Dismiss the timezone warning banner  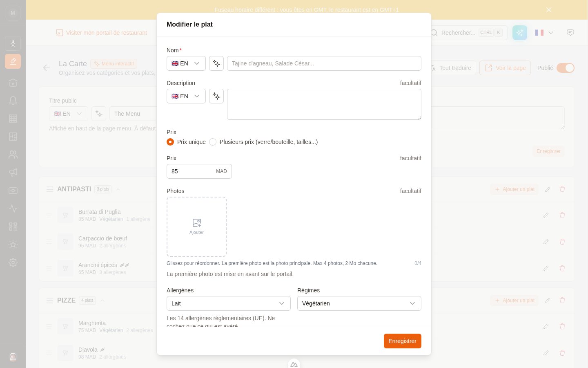click(549, 10)
